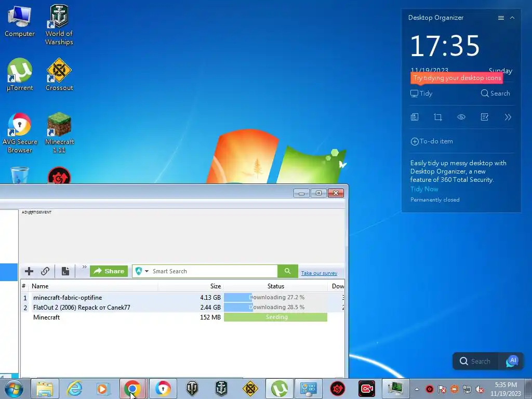Add torrent from URL via the link icon

(45, 271)
